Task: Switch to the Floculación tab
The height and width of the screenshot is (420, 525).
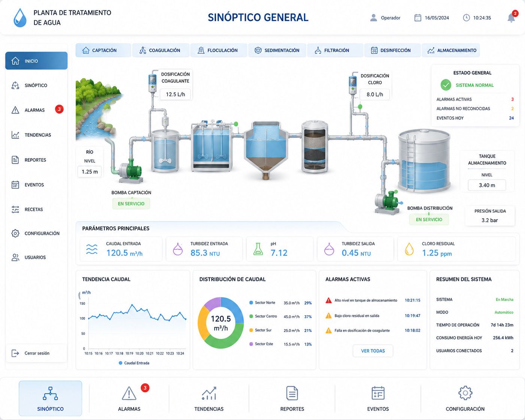Action: pos(218,50)
